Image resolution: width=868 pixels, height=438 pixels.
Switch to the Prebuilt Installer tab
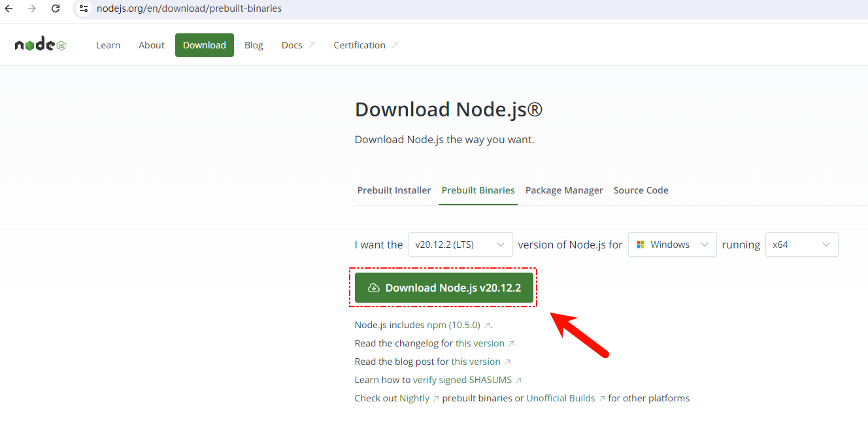[394, 190]
